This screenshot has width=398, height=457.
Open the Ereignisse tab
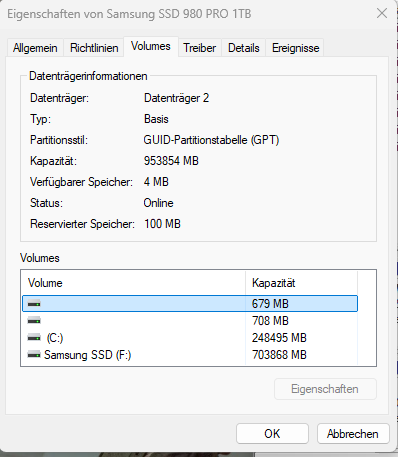(295, 48)
